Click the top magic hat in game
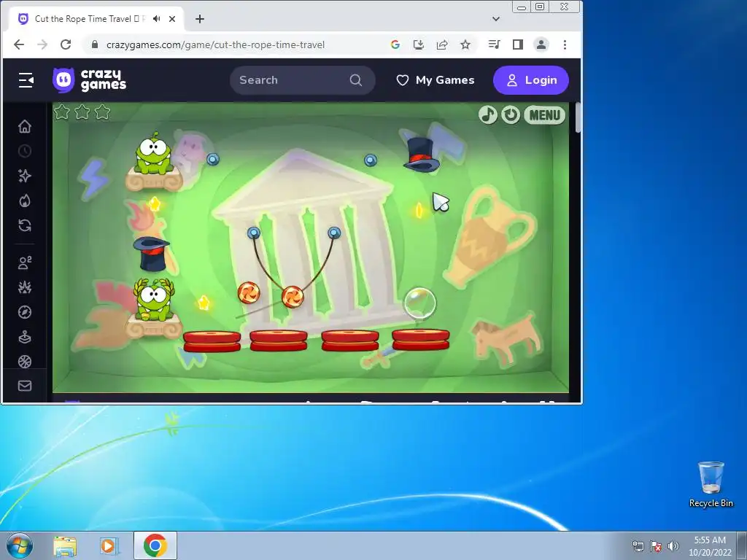The width and height of the screenshot is (747, 560). pos(421,154)
